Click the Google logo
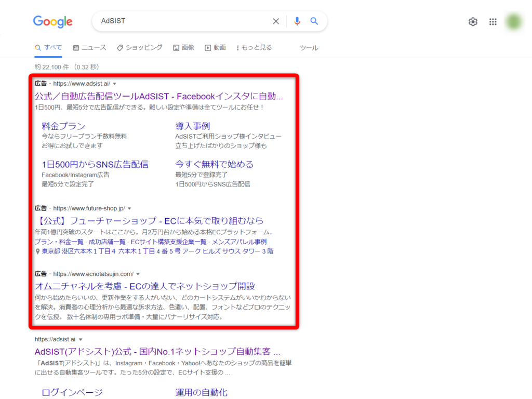532x399 pixels. (52, 22)
